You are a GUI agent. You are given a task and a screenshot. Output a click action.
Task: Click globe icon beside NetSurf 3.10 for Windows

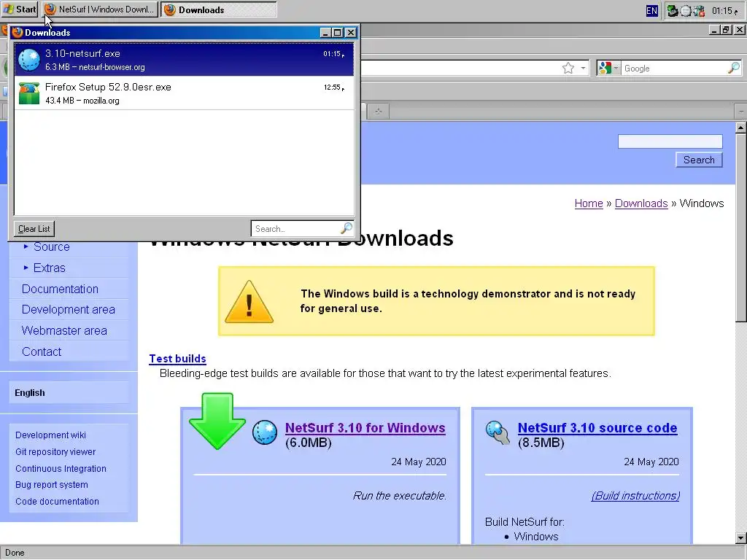coord(265,432)
